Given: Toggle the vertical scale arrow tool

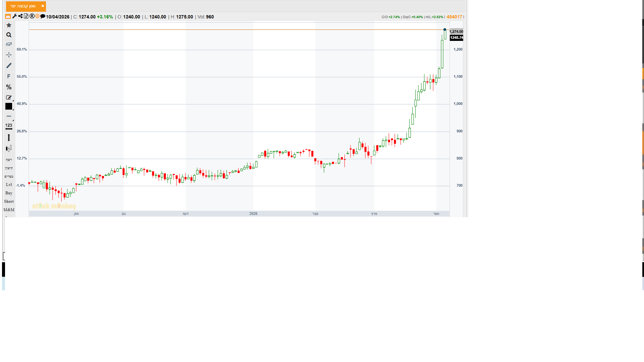Looking at the screenshot, I should point(9,137).
